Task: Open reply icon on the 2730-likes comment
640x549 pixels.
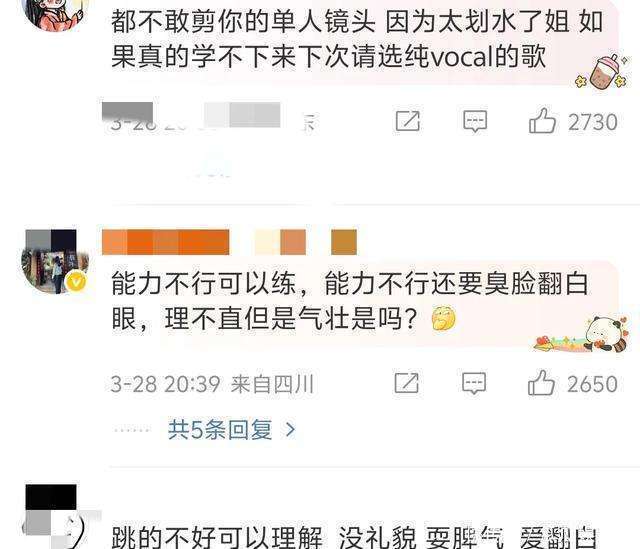Action: pos(475,121)
